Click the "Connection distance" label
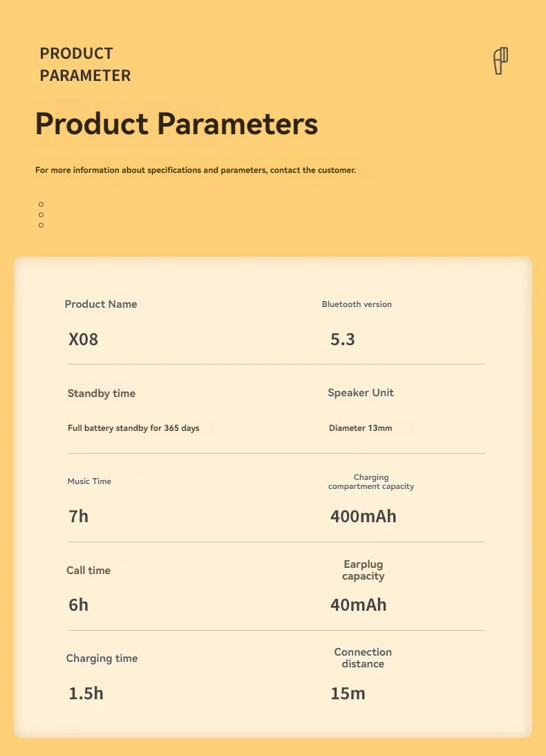This screenshot has width=546, height=756. (363, 658)
